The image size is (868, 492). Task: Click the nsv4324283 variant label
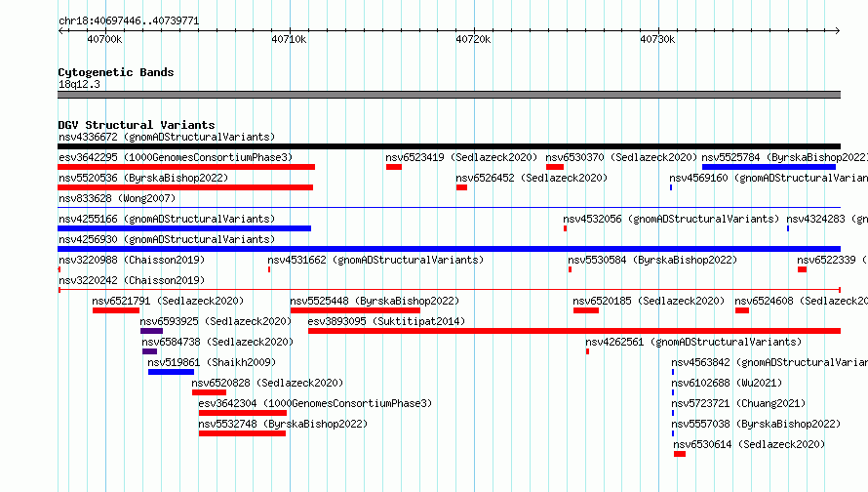tap(827, 219)
